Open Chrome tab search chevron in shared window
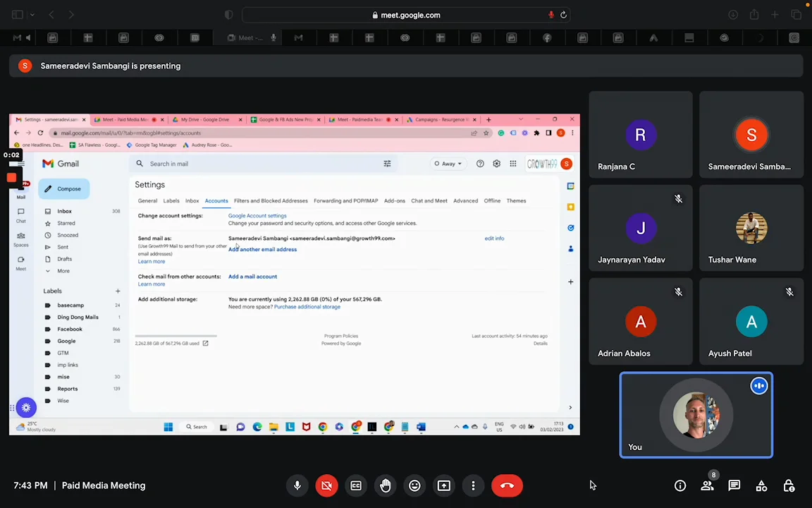This screenshot has height=508, width=812. pyautogui.click(x=520, y=119)
